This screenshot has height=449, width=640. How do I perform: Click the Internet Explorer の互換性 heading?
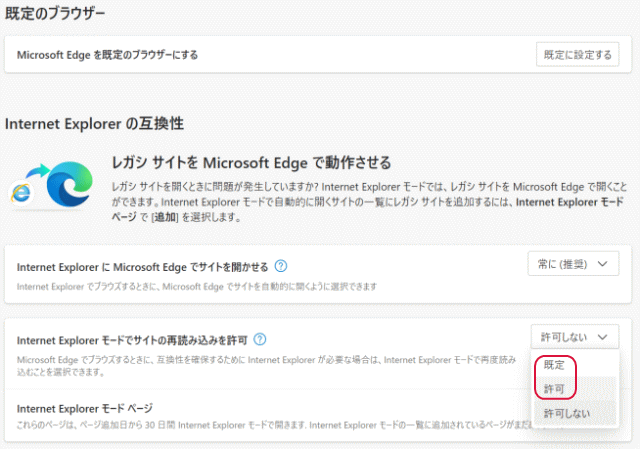tap(94, 124)
